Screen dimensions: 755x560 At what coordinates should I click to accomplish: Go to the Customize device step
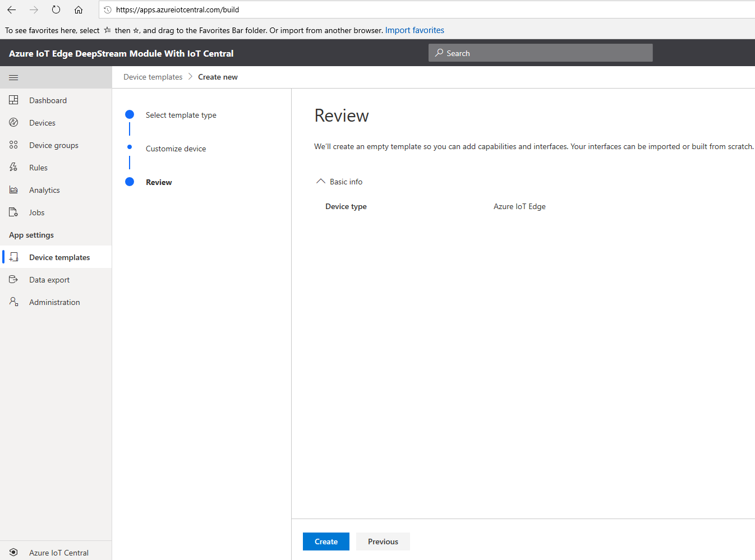pyautogui.click(x=176, y=149)
